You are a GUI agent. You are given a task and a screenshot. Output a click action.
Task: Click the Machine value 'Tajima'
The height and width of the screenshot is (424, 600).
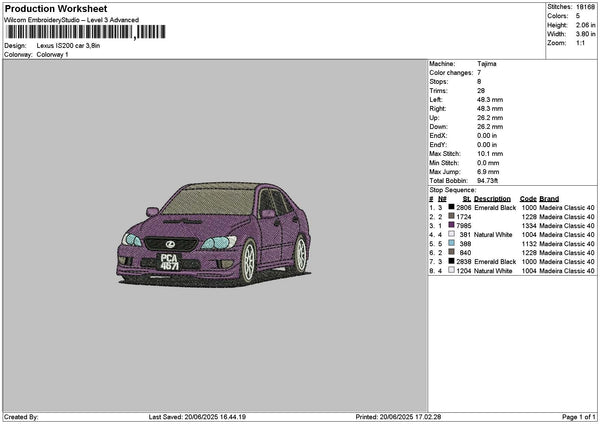coord(487,64)
